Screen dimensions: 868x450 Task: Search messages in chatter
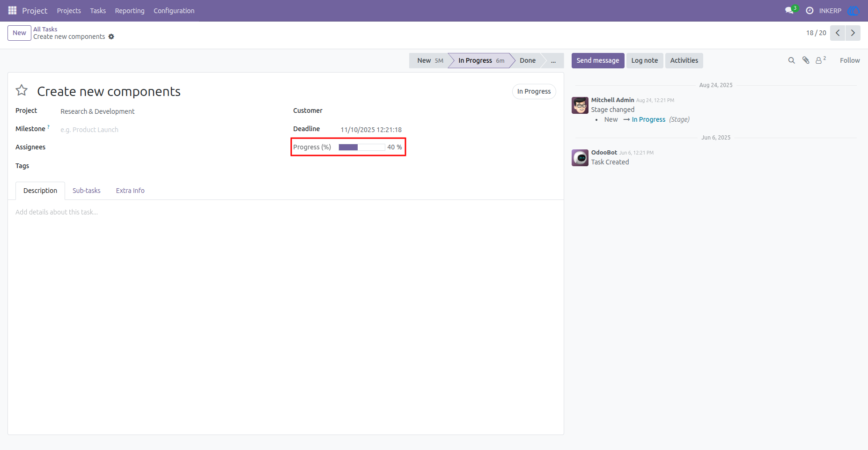point(792,60)
